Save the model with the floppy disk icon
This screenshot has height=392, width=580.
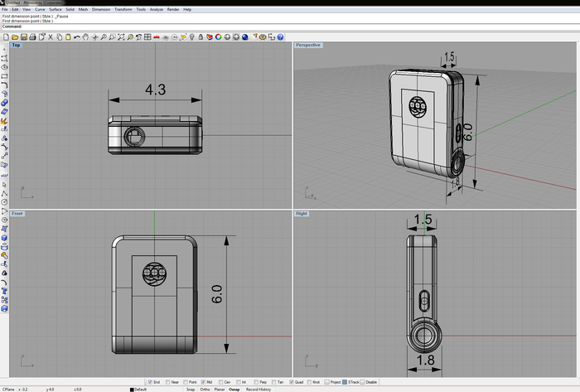(24, 37)
